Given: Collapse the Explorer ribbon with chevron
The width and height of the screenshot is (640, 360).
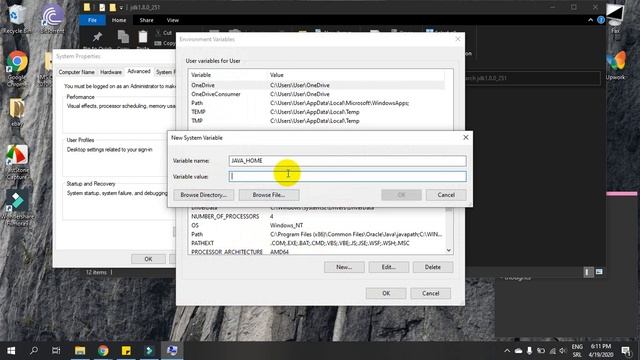Looking at the screenshot, I should (x=590, y=20).
